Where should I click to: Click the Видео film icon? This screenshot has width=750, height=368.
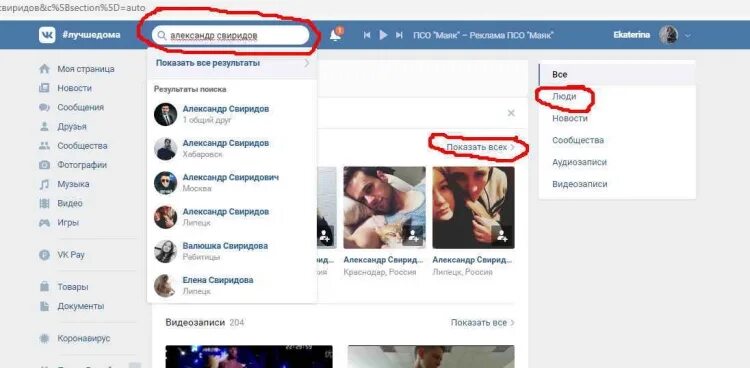[44, 203]
